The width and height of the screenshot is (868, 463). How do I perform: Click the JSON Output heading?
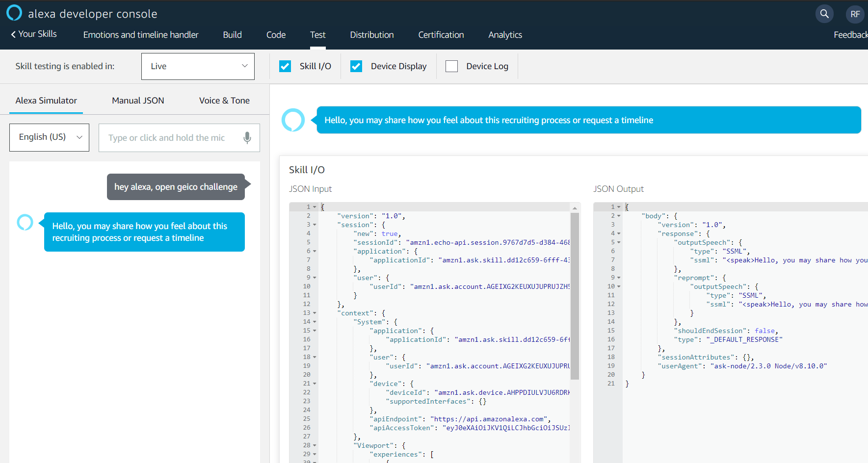click(618, 189)
